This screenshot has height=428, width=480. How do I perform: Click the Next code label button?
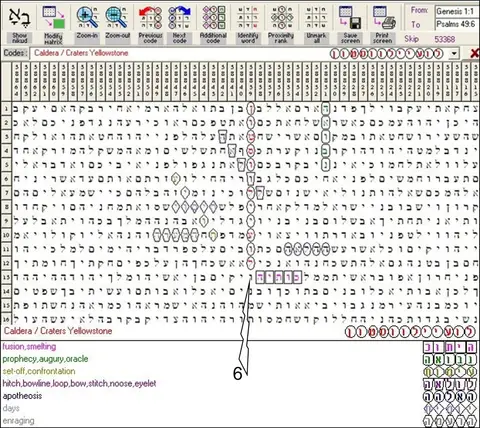click(179, 38)
